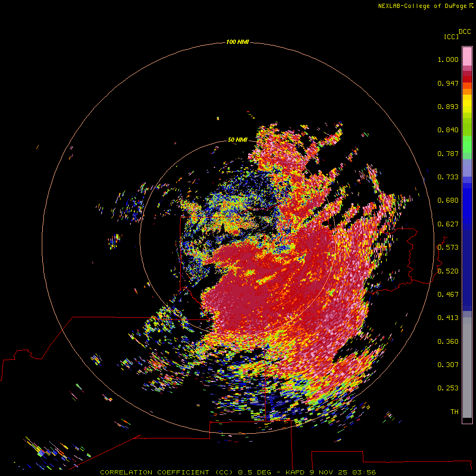The width and height of the screenshot is (476, 476).
Task: Click the 0.413 legend value
Action: click(x=448, y=318)
